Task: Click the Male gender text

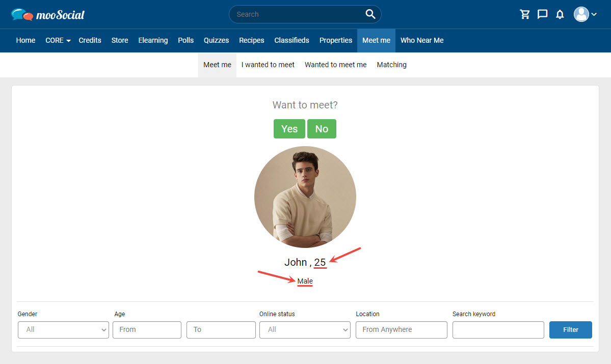Action: tap(305, 281)
